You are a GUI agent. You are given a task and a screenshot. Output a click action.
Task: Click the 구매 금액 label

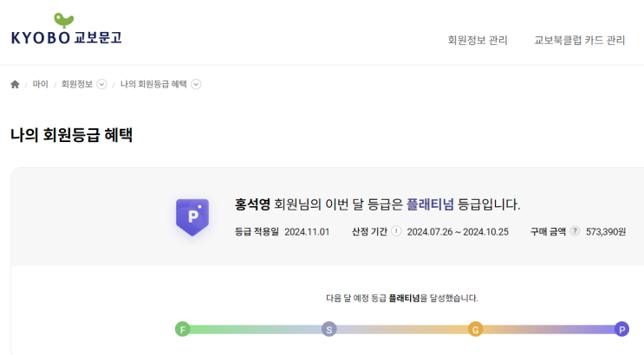[548, 232]
